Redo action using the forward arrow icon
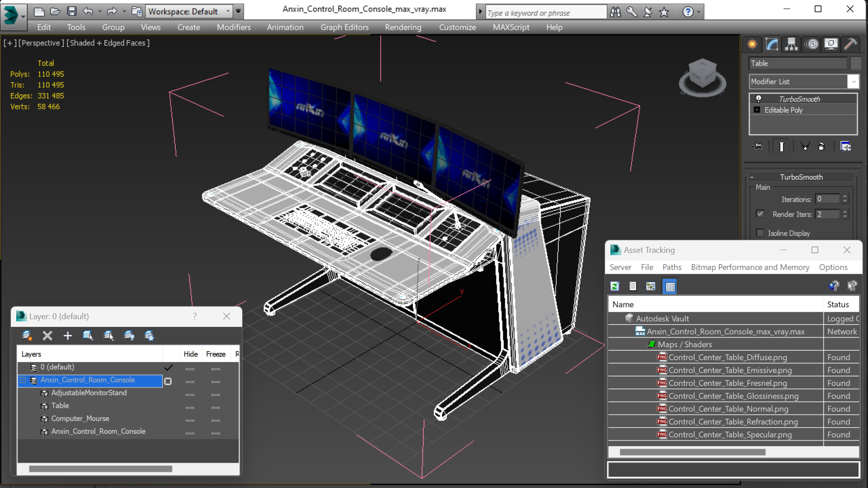Screen dimensions: 868x488 [x=112, y=11]
